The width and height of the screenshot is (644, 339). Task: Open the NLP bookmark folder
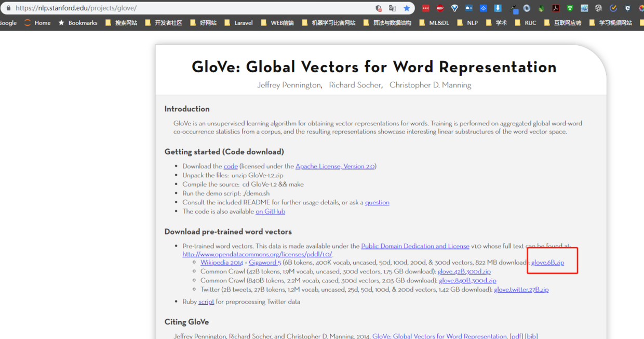(467, 23)
